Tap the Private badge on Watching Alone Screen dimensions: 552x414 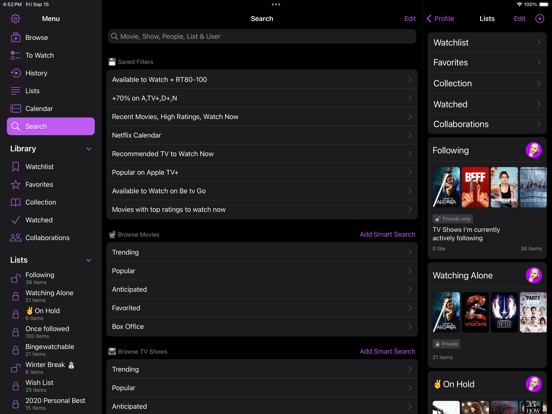coord(446,344)
